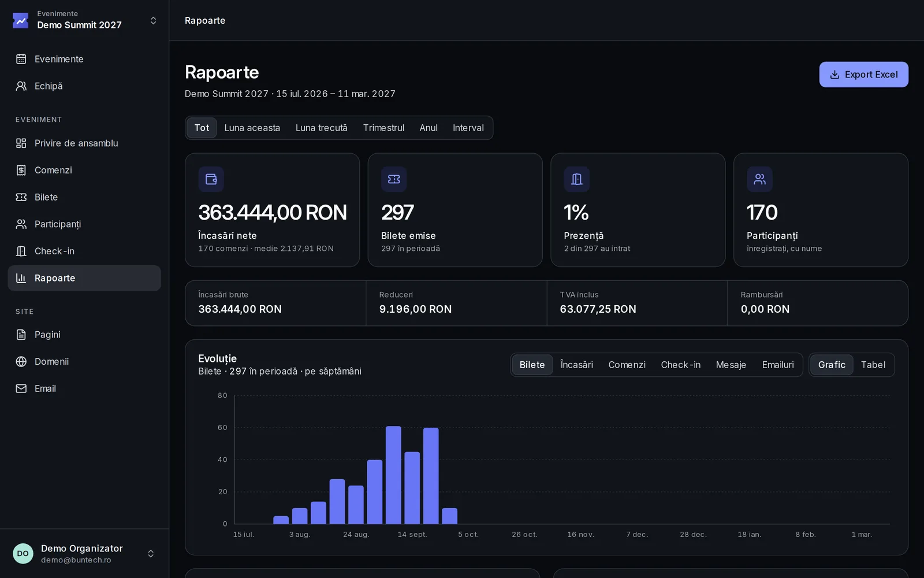Click the chart bar above 3 aug.
The width and height of the screenshot is (924, 578).
click(300, 516)
